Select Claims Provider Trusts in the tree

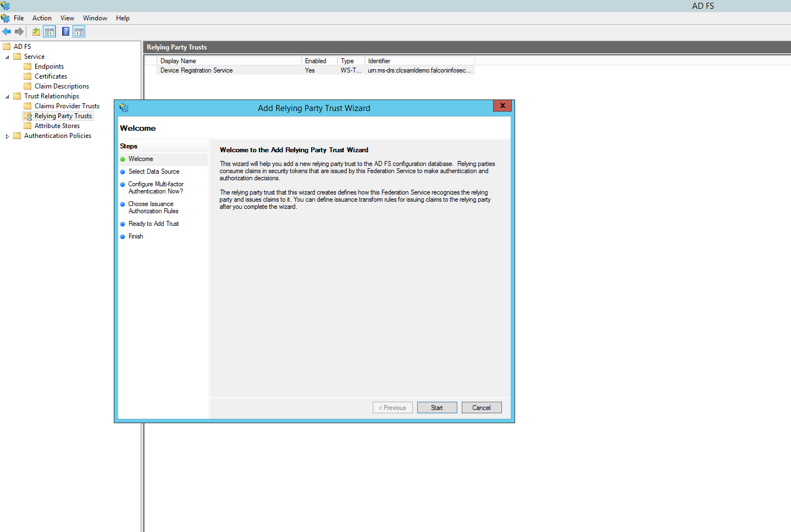tap(67, 106)
